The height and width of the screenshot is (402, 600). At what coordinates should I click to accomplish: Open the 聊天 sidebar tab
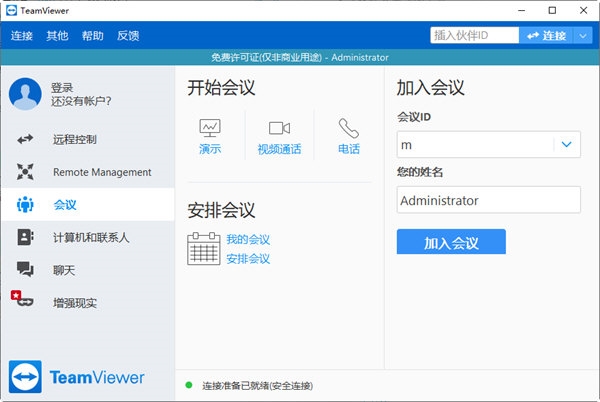(x=88, y=270)
